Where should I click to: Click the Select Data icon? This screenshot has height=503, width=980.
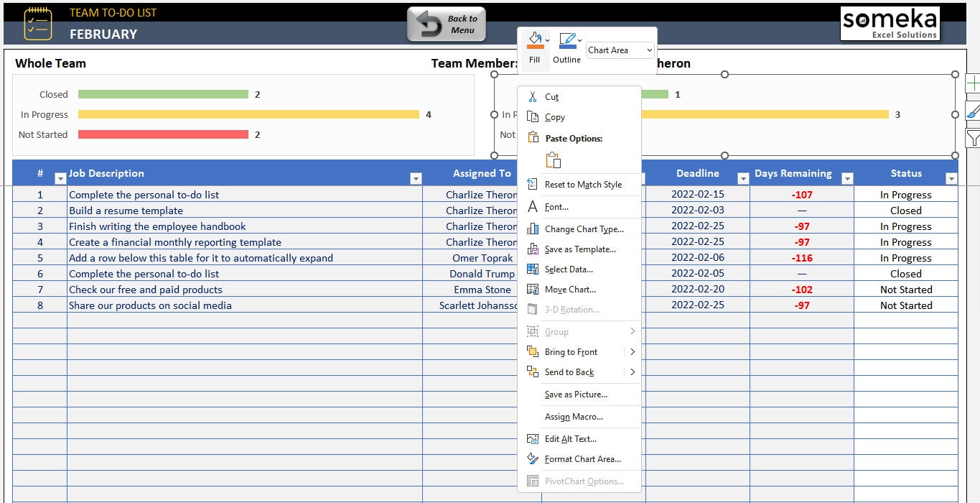pyautogui.click(x=533, y=269)
